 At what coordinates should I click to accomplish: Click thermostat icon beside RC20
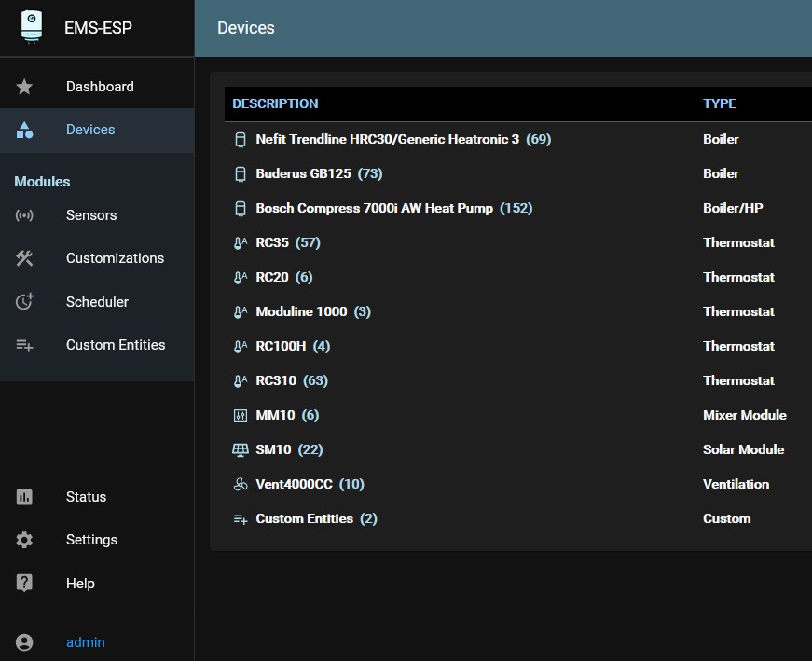[241, 277]
